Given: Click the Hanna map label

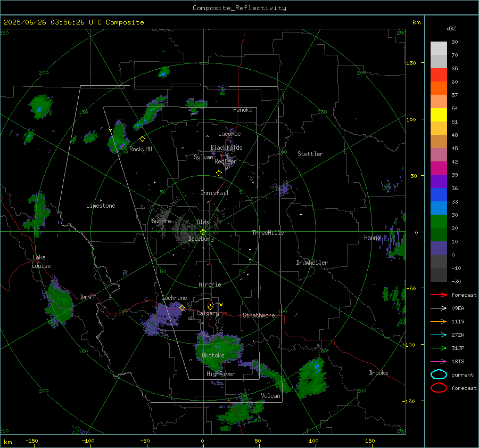Looking at the screenshot, I should coord(372,238).
